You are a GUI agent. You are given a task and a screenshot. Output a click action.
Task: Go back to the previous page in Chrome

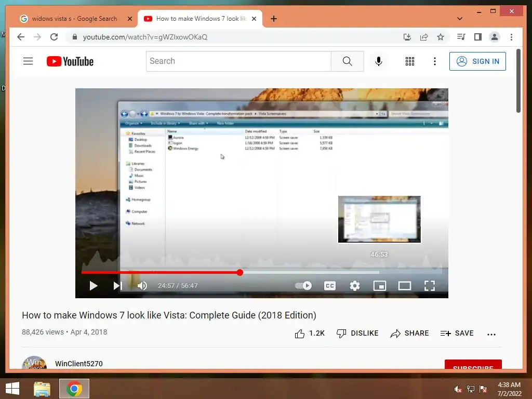(21, 37)
